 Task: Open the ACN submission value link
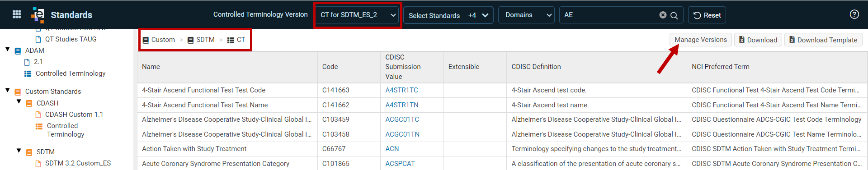(392, 149)
